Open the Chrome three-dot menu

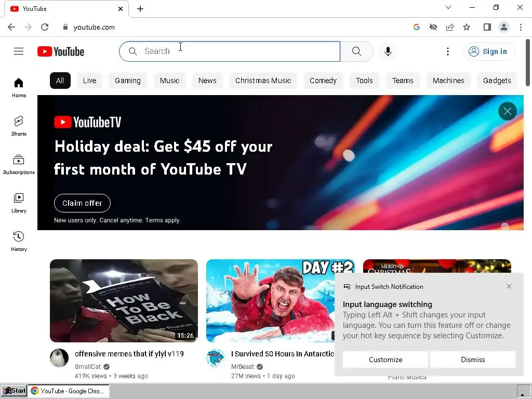point(521,27)
